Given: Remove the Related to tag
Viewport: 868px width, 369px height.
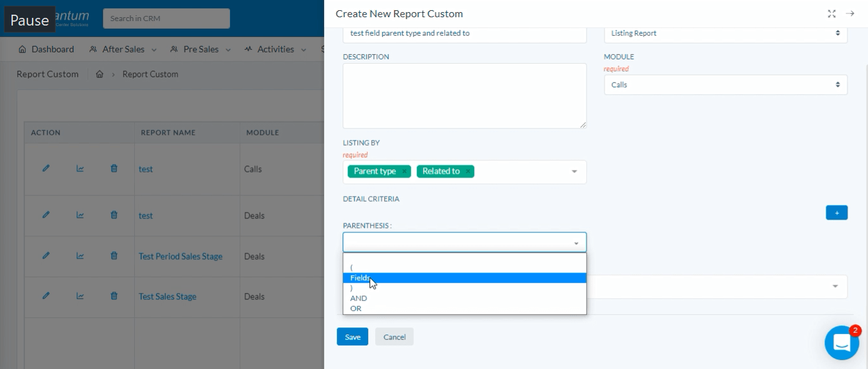Looking at the screenshot, I should (468, 171).
